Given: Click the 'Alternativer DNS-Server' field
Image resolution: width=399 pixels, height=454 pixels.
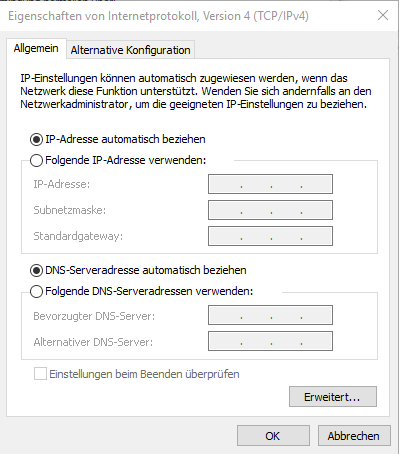Looking at the screenshot, I should pos(270,341).
